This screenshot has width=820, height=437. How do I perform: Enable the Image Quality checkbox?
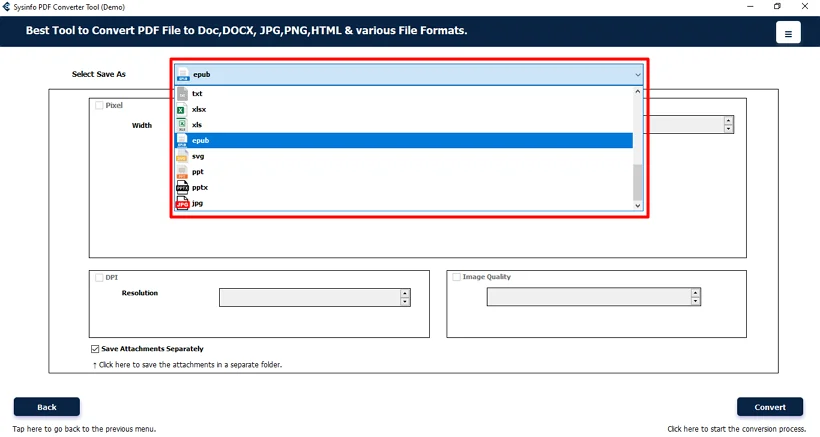point(457,277)
